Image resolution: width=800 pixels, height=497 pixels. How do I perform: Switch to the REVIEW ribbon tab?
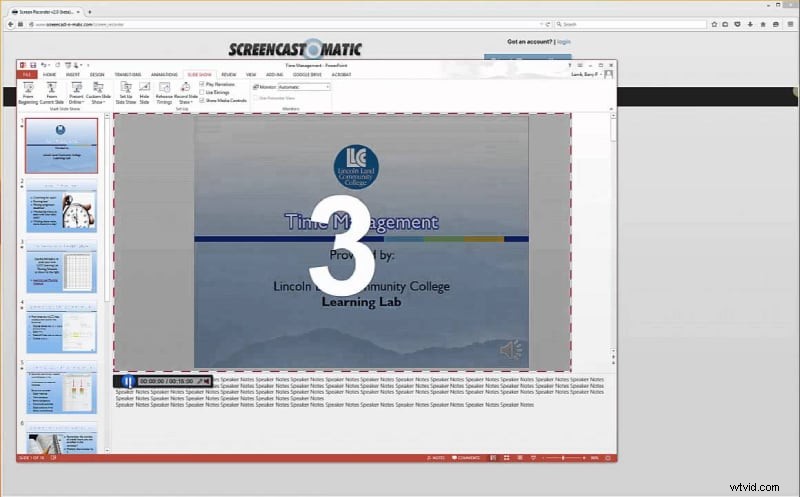[229, 74]
